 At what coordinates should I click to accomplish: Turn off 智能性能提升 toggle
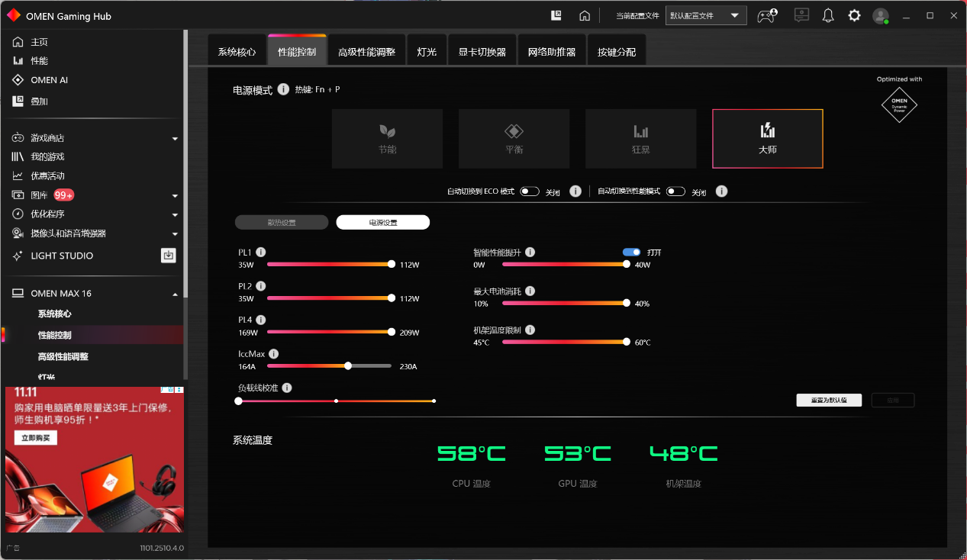click(x=631, y=252)
